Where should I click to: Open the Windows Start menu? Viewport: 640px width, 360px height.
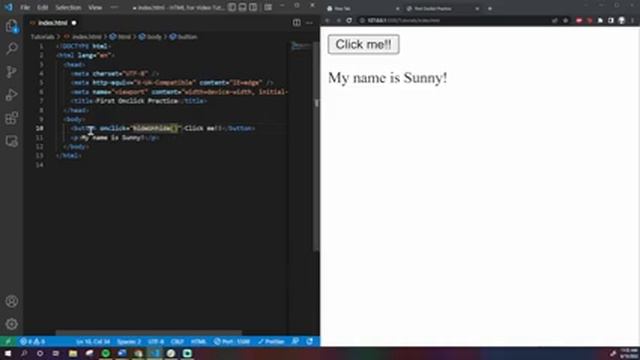tap(8, 353)
